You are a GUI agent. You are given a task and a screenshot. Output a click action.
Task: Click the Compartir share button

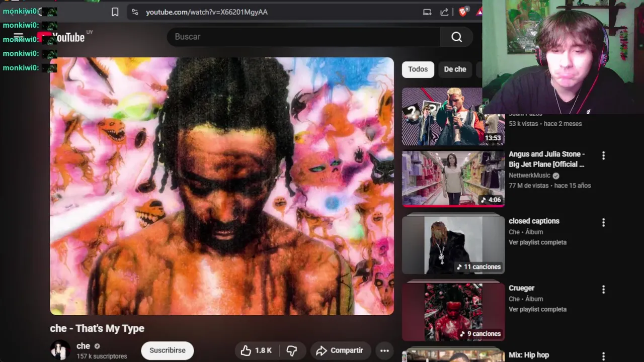coord(340,350)
